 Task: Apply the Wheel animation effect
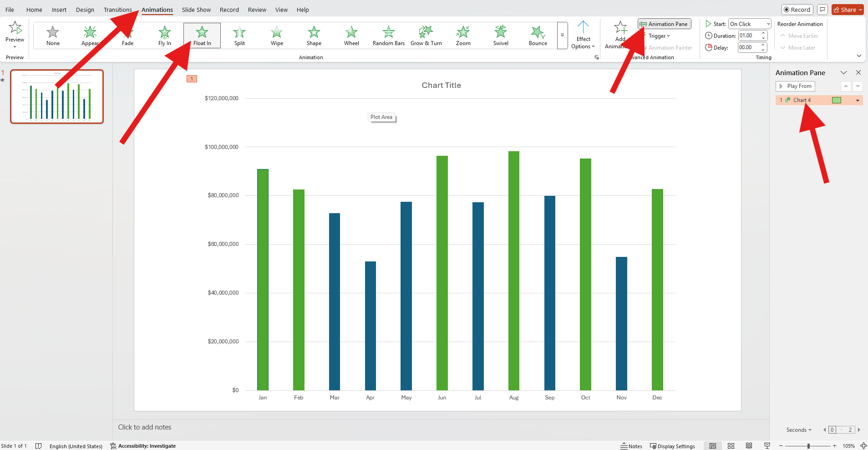(x=351, y=35)
